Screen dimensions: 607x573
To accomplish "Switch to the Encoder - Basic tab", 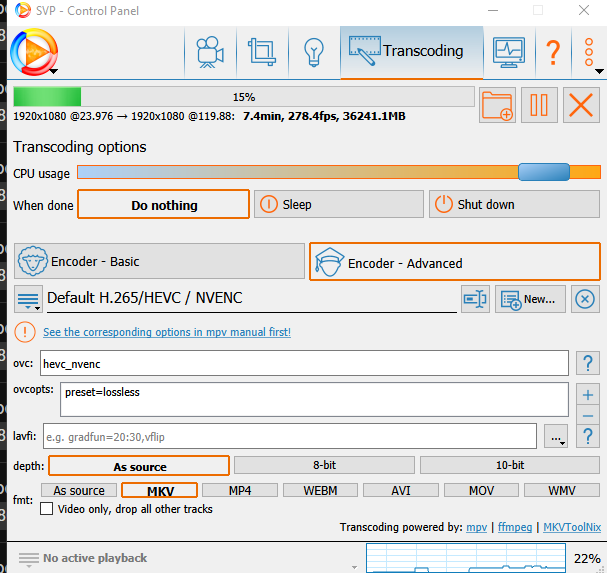I will tap(158, 262).
